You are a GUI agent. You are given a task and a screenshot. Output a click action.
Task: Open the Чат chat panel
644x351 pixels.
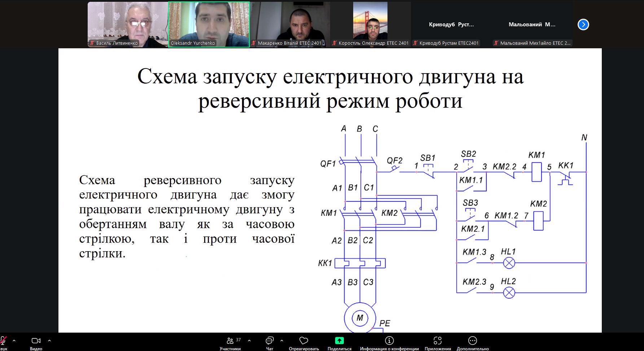click(270, 341)
